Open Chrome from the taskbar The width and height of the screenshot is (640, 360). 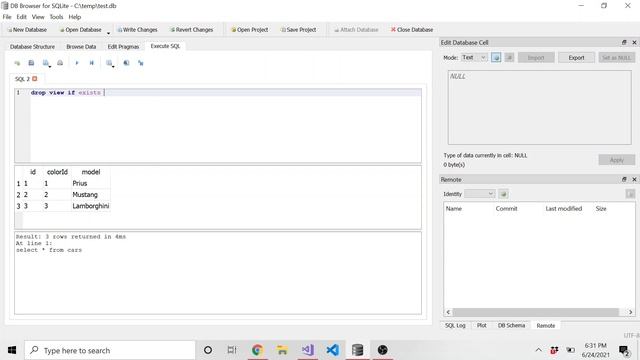[257, 350]
